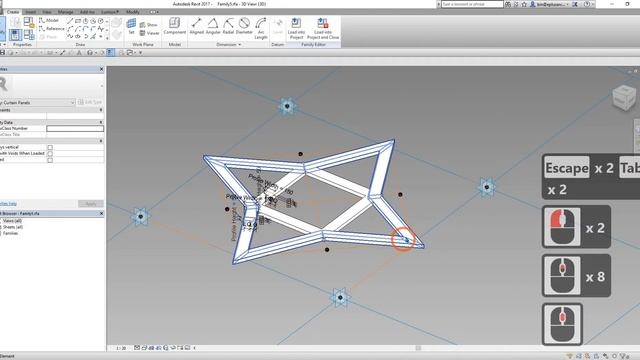Click the OmniClass Number input field
Viewport: 640px width, 360px height.
coord(75,129)
